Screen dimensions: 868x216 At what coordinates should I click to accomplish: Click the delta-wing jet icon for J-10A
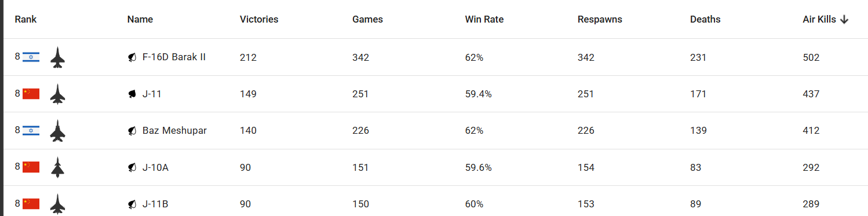57,167
